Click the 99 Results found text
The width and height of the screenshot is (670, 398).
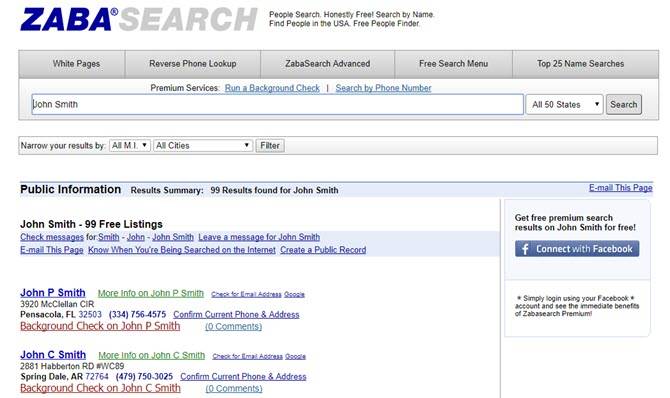click(x=274, y=190)
